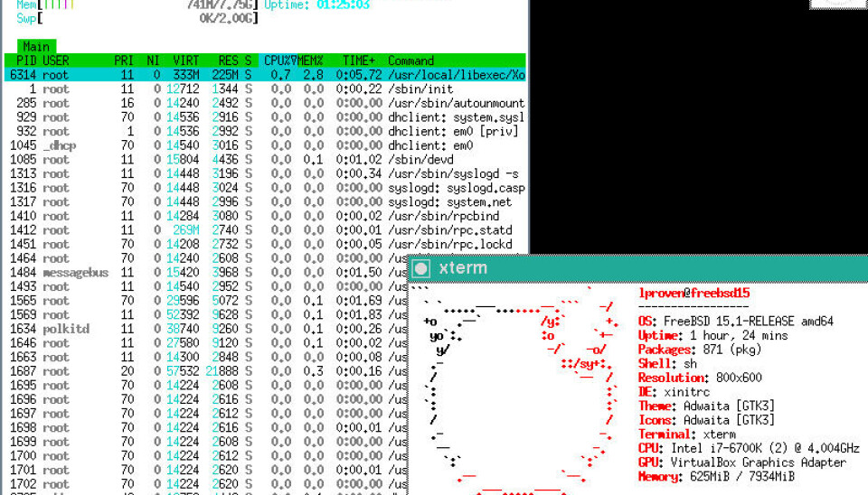Sort by the RES column header
The height and width of the screenshot is (495, 868).
pos(228,61)
